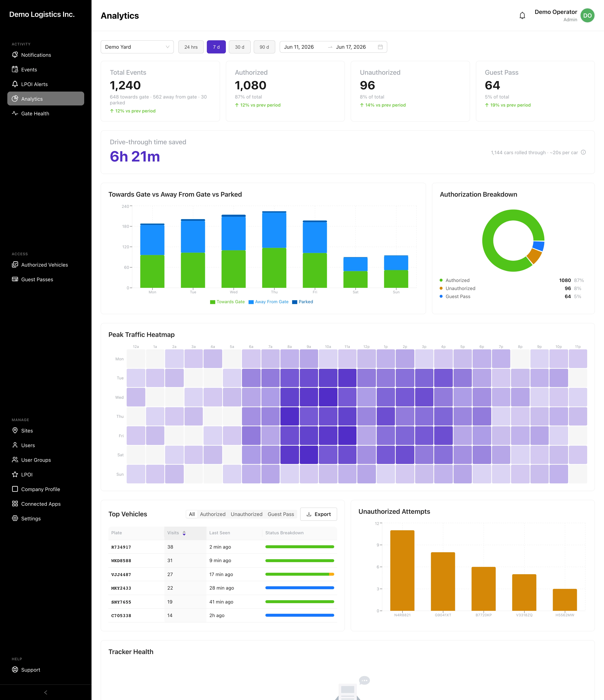604x700 pixels.
Task: Toggle Away From Gate legend series
Action: click(x=268, y=302)
